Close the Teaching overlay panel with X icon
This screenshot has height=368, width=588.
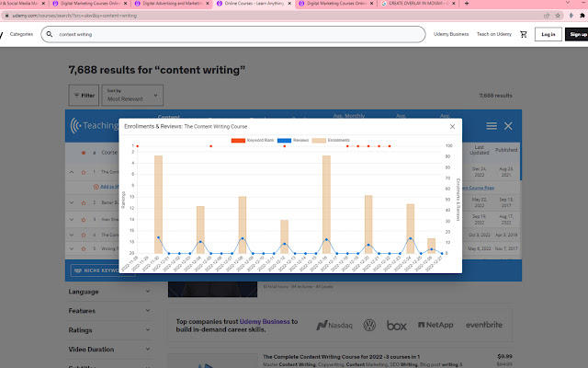coord(509,125)
